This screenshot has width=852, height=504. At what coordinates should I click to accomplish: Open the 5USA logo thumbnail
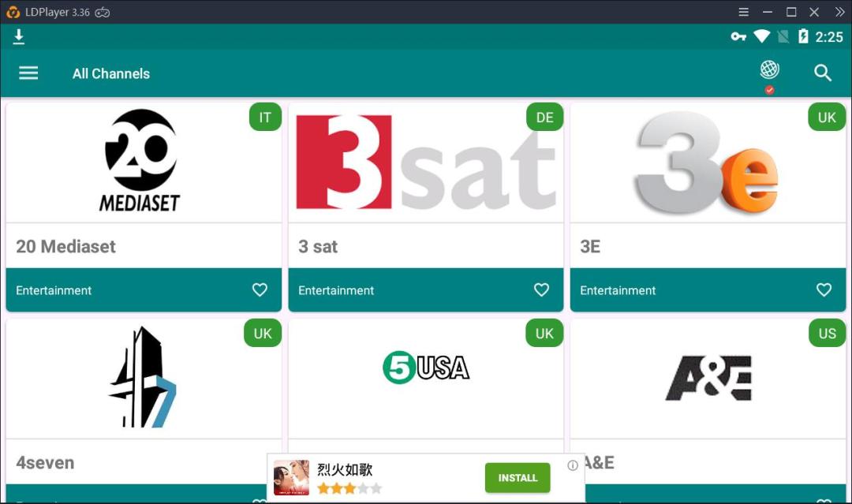(x=426, y=368)
